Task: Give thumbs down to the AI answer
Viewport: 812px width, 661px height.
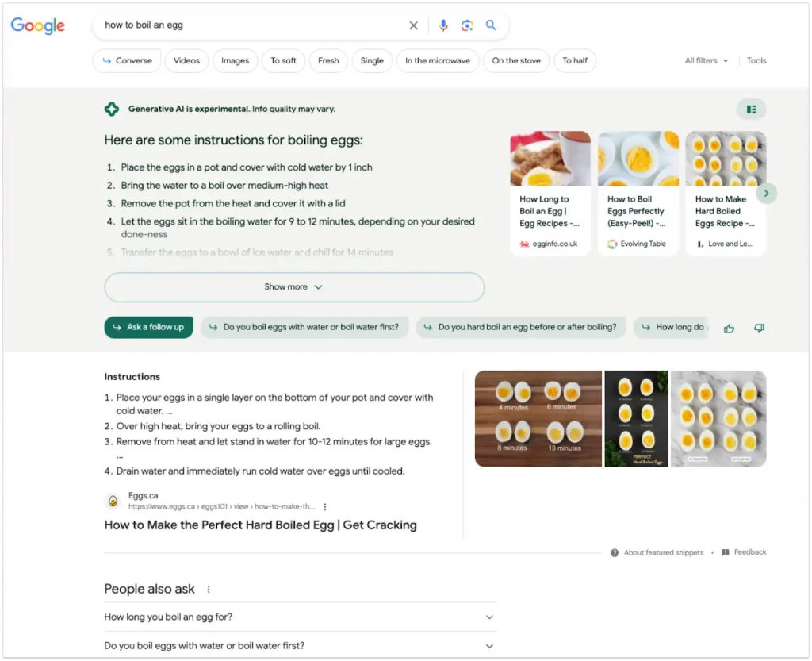Action: [759, 329]
